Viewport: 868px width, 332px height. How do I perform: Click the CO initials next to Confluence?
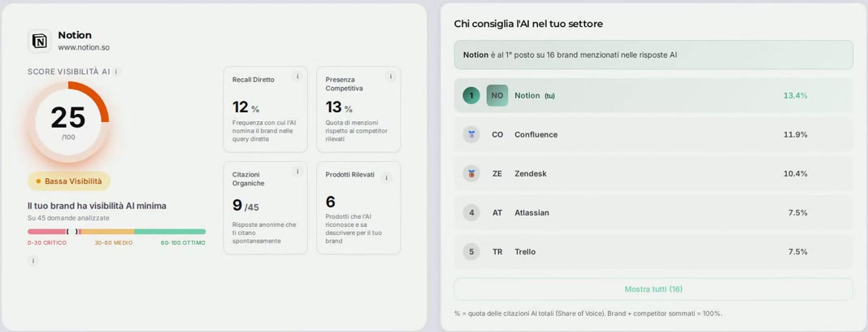tap(497, 135)
